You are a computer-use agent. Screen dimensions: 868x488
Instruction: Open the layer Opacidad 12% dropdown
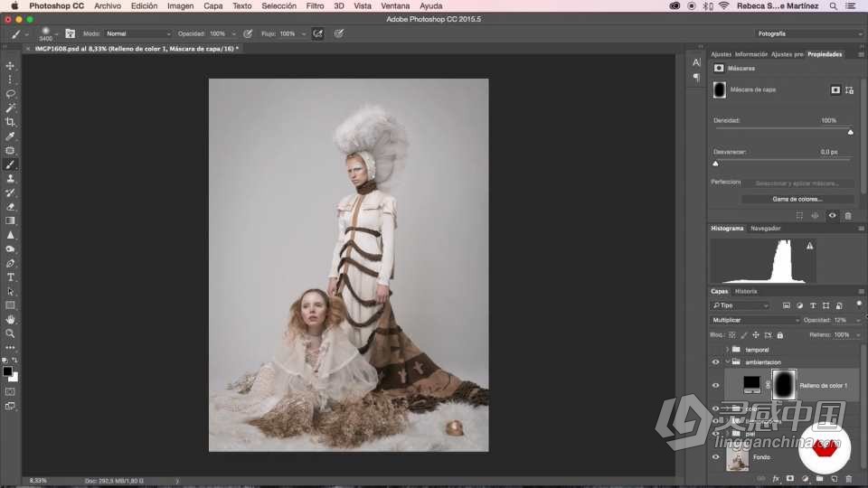coord(858,320)
